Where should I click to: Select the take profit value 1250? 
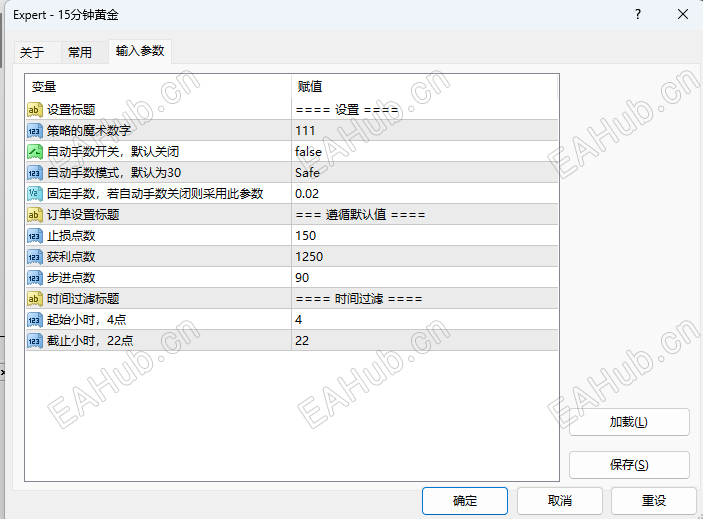tap(425, 257)
